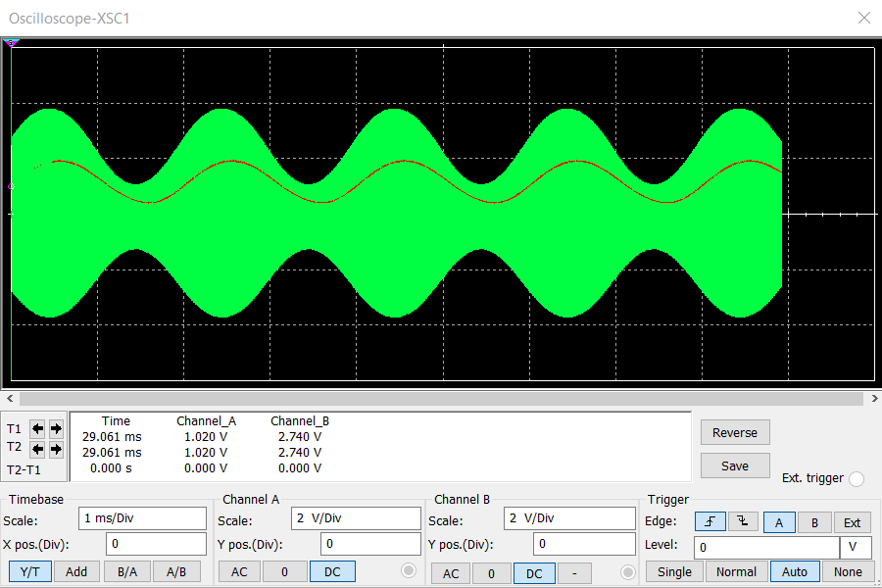Set Channel A coupling to 0
The image size is (882, 588).
pos(284,571)
